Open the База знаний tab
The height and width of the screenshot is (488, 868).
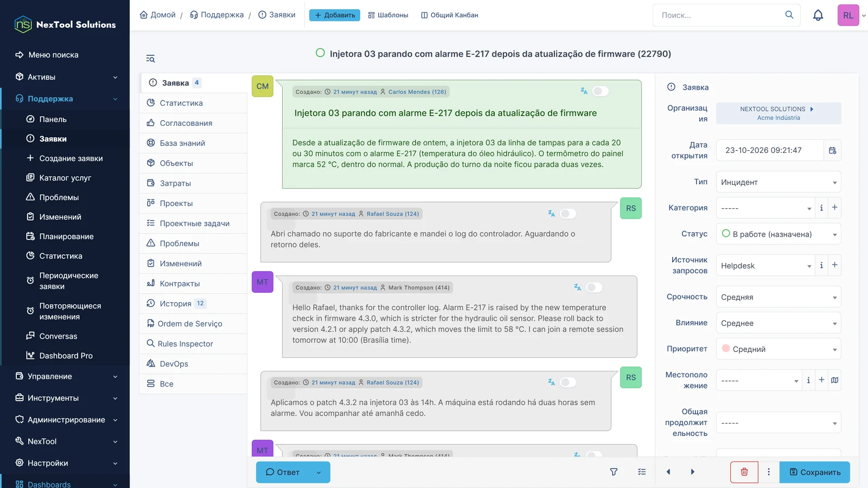(x=194, y=143)
